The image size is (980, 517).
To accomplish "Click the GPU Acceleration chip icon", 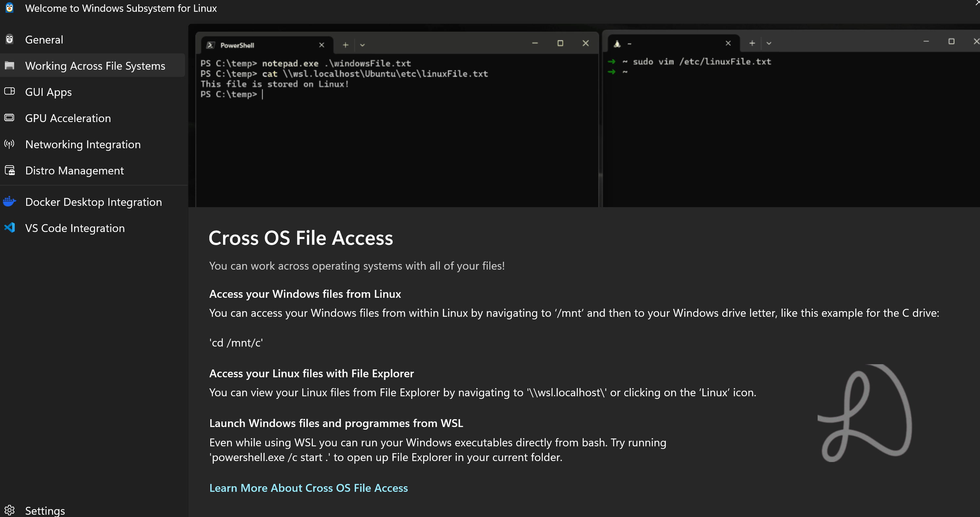I will click(x=9, y=118).
